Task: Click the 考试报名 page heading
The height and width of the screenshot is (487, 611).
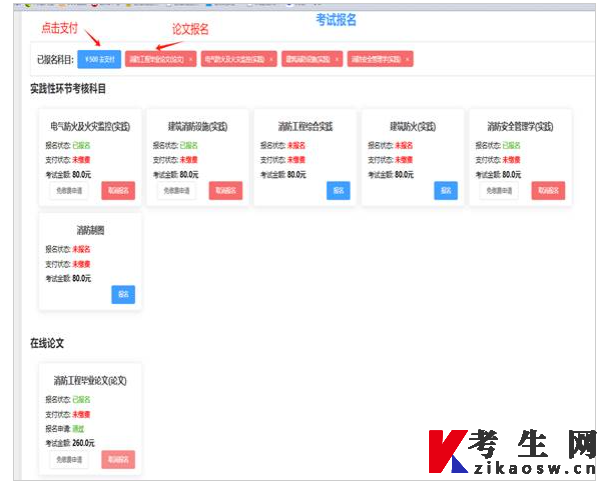Action: coord(336,19)
